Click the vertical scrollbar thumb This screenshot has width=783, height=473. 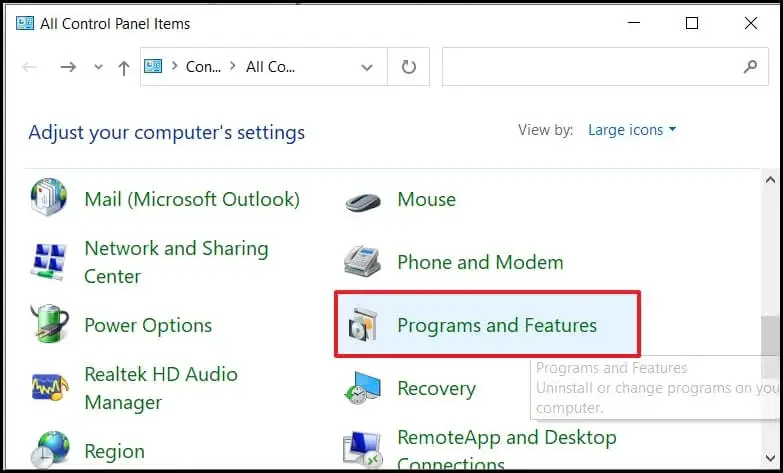point(770,346)
